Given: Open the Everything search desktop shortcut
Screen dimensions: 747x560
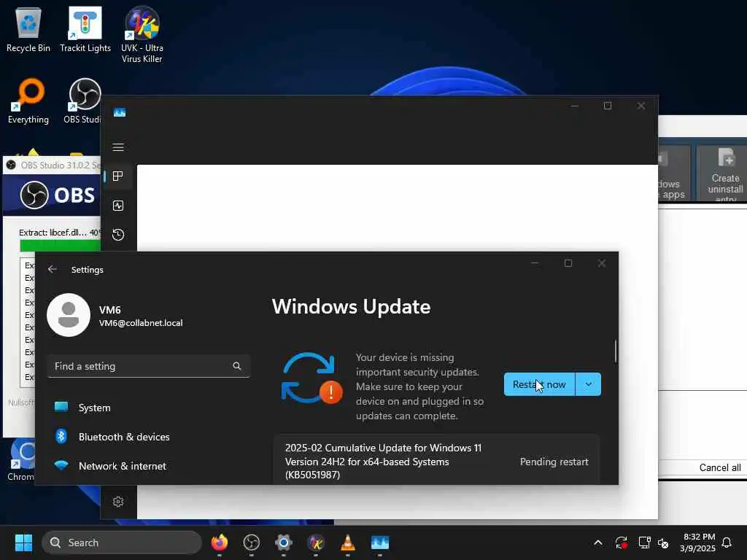Looking at the screenshot, I should (28, 101).
